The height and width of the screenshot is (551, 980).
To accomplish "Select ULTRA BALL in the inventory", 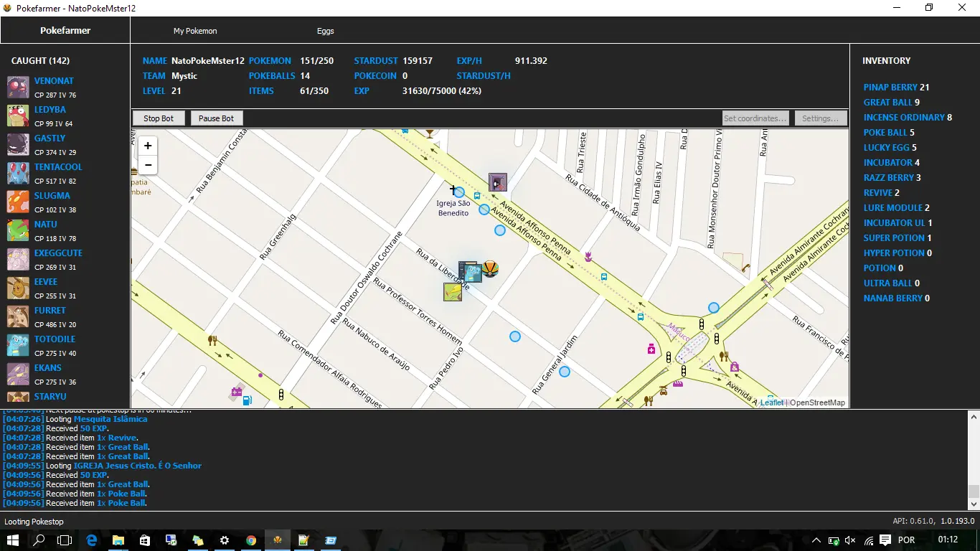I will (x=891, y=283).
